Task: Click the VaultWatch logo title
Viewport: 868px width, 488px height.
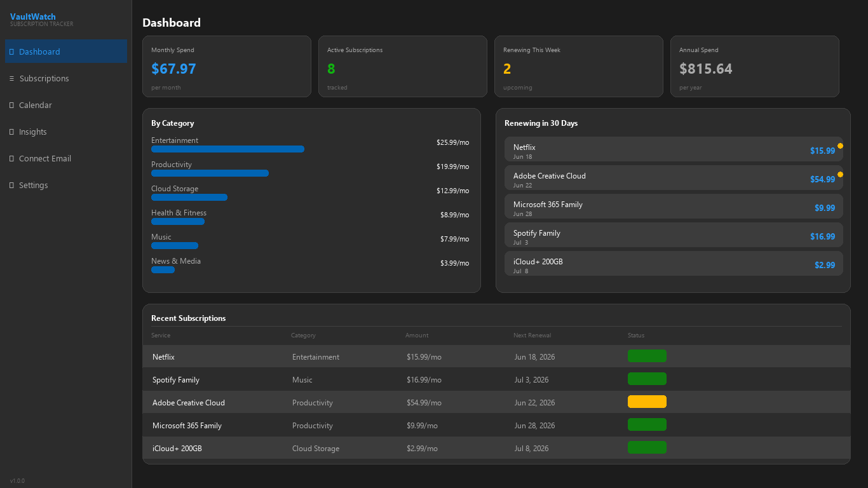Action: point(33,17)
